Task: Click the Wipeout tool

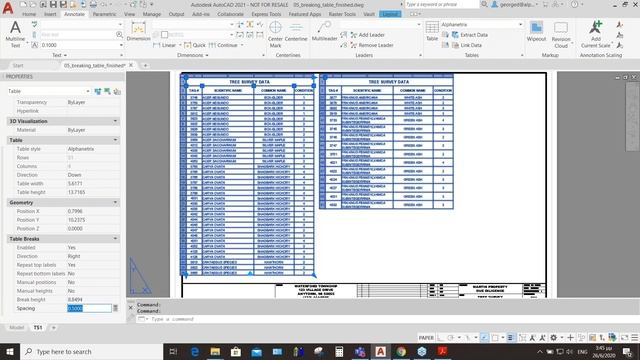Action: [536, 31]
